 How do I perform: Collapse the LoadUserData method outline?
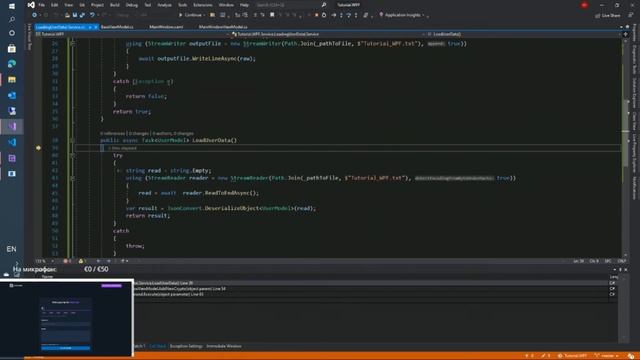(72, 140)
